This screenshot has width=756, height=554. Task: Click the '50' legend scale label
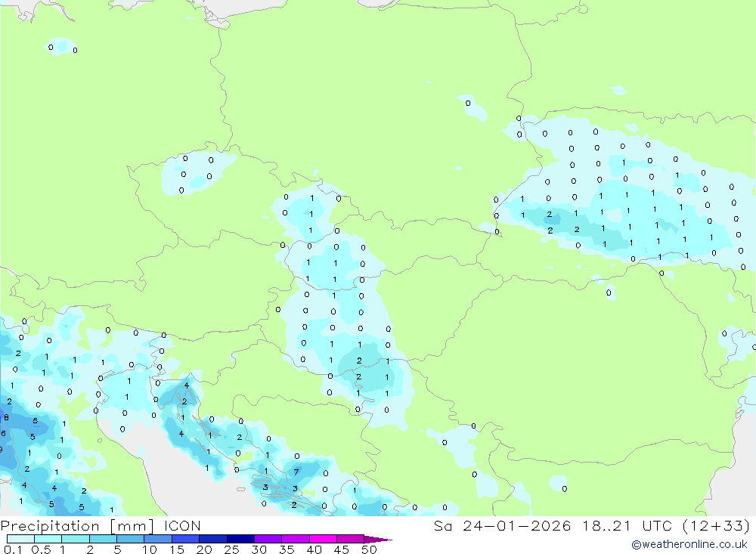point(369,549)
